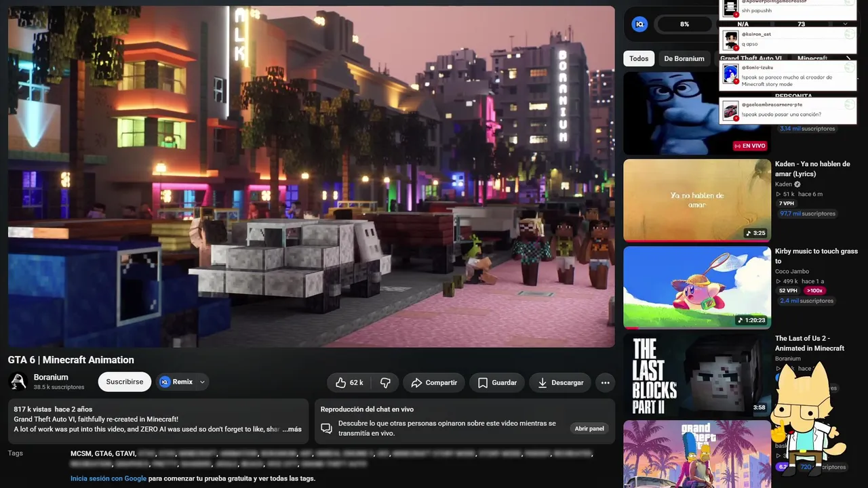Click '2.4 mil suscriptores' text
This screenshot has width=868, height=488.
tap(808, 301)
